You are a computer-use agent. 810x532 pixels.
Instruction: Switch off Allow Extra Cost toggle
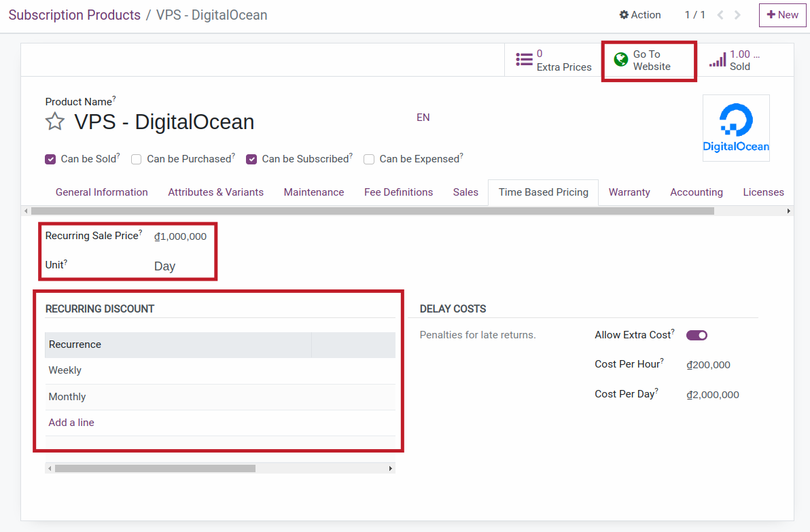[x=697, y=335]
